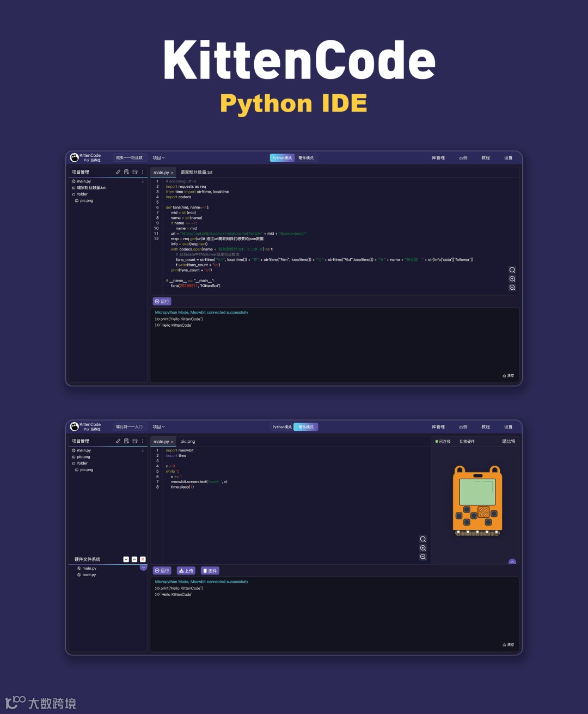Open 教程 in the 爬虫 window
This screenshot has height=714, width=588.
(x=486, y=158)
